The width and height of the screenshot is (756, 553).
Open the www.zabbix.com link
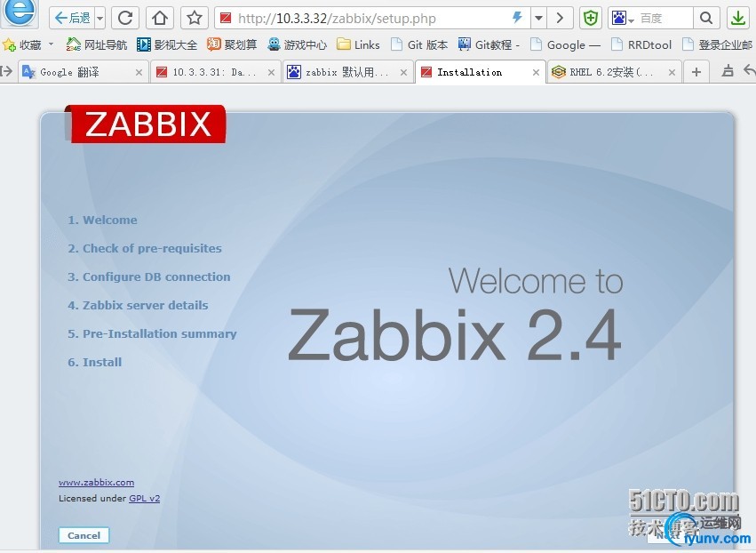97,483
